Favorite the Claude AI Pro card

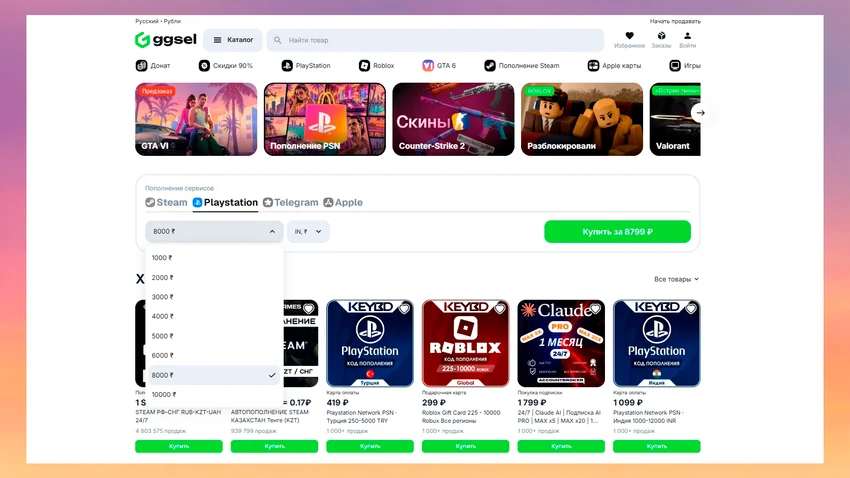tap(595, 308)
